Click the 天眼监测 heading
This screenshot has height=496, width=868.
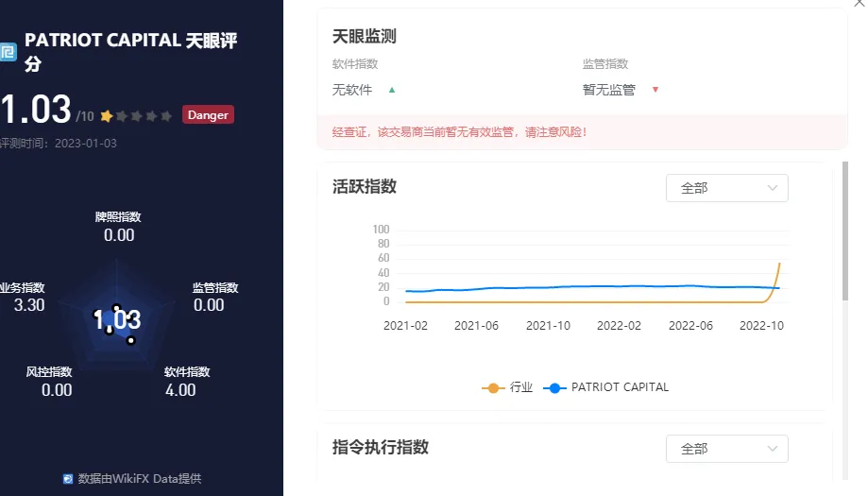(365, 37)
